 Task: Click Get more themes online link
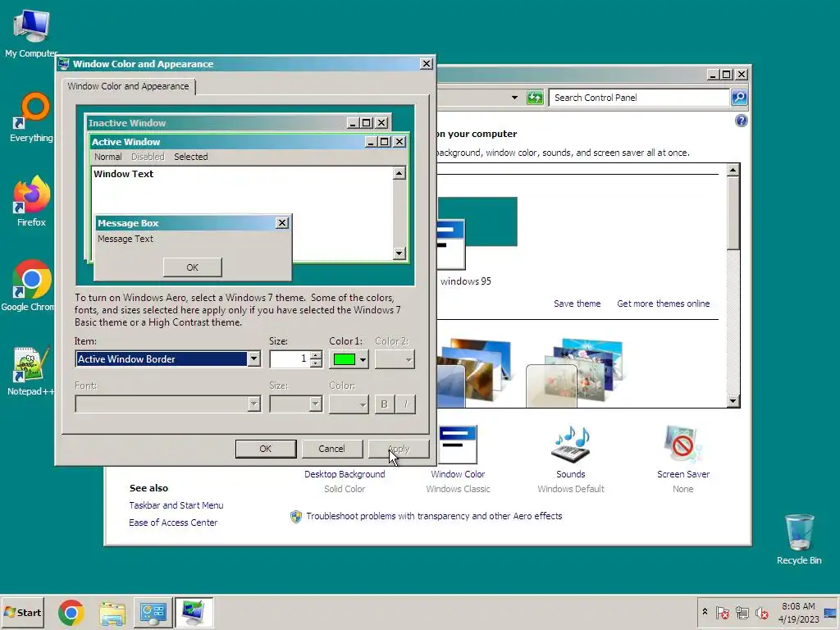663,304
